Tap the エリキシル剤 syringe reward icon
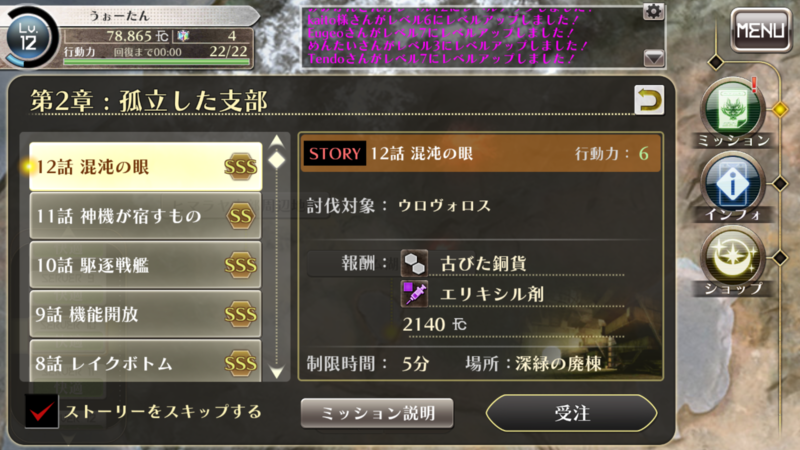The image size is (800, 450). 414,293
